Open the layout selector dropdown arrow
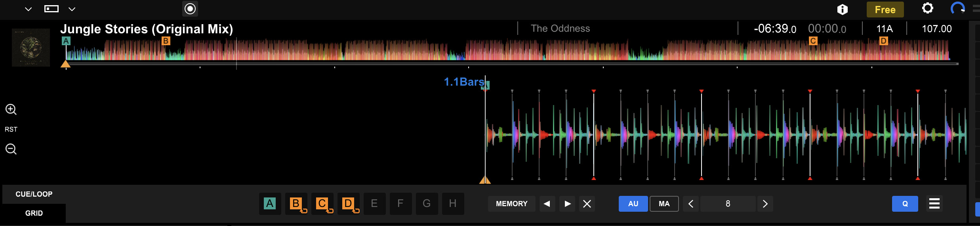This screenshot has width=980, height=226. [x=72, y=9]
